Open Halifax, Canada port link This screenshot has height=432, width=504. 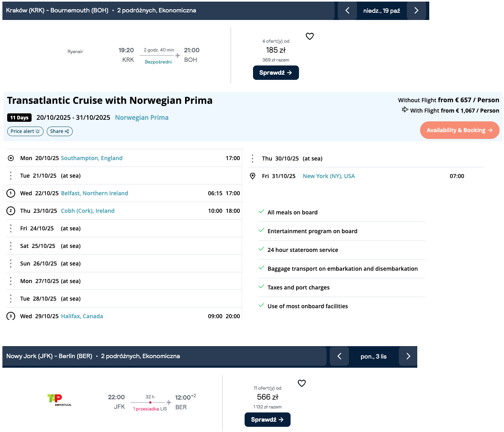point(82,316)
